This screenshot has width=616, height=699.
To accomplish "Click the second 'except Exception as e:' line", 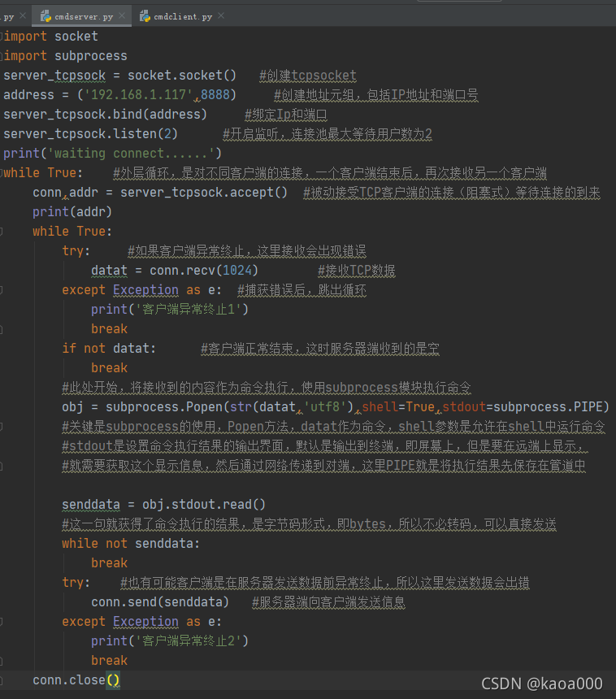I will (x=141, y=622).
